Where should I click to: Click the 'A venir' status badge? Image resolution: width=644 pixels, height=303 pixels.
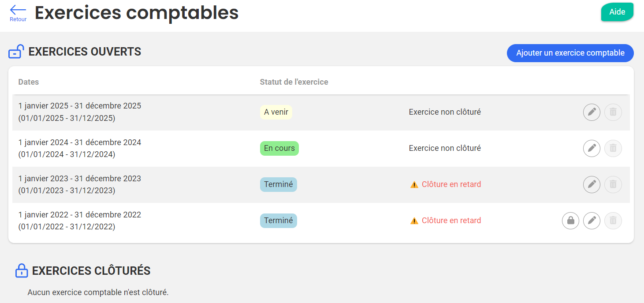pyautogui.click(x=276, y=112)
